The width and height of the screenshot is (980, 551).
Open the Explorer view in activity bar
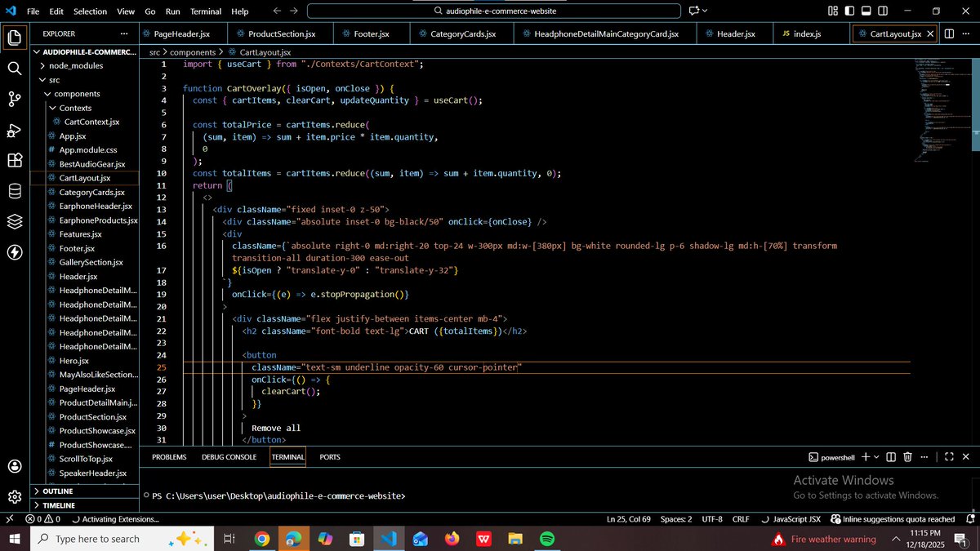(14, 38)
